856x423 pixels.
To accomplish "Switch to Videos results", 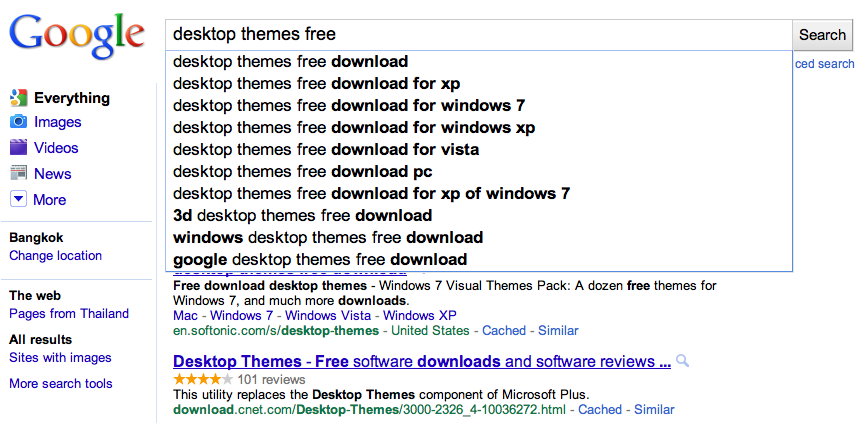I will pyautogui.click(x=56, y=147).
